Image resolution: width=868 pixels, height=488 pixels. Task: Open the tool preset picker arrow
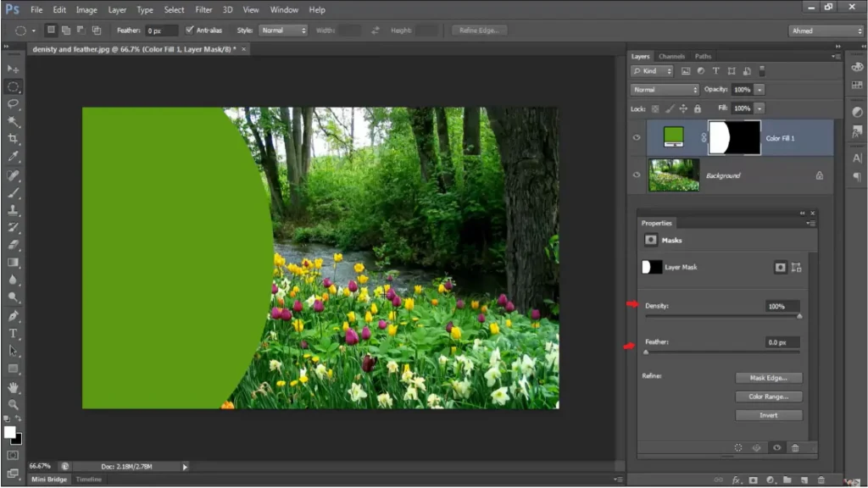point(34,31)
